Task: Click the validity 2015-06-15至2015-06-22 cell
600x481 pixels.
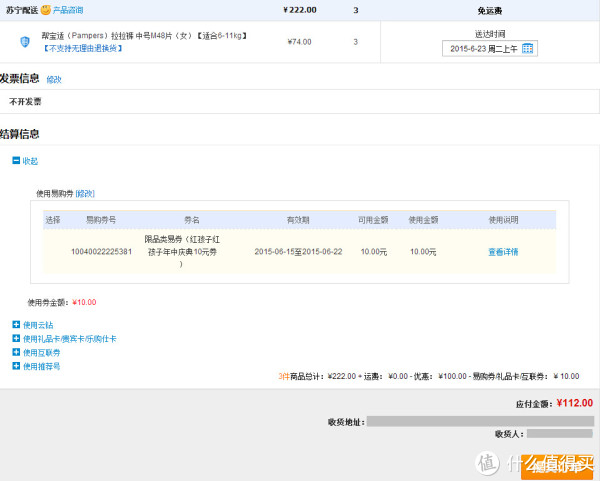Action: tap(298, 252)
